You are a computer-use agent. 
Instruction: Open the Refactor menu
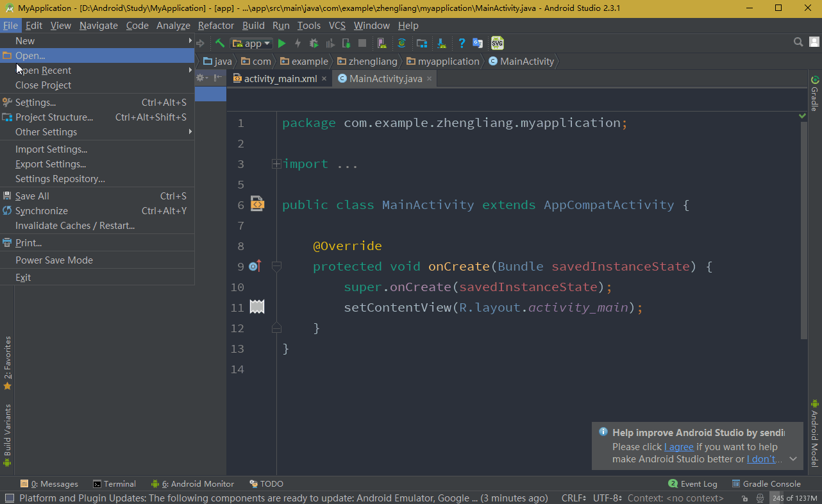pos(216,26)
